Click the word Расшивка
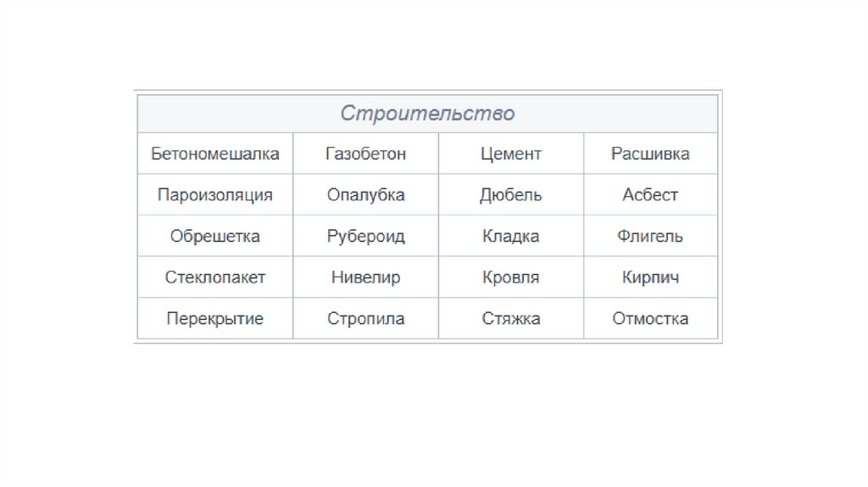This screenshot has height=487, width=868. point(650,154)
